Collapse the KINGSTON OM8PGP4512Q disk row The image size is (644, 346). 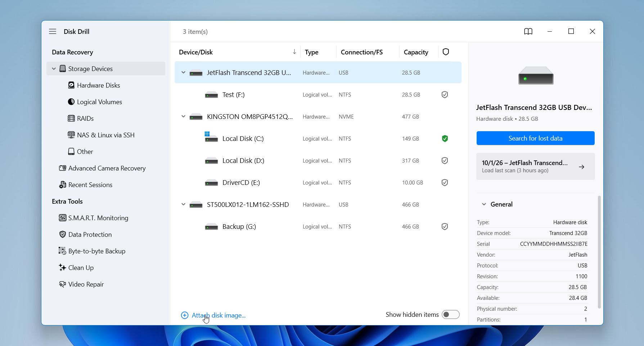pos(183,116)
